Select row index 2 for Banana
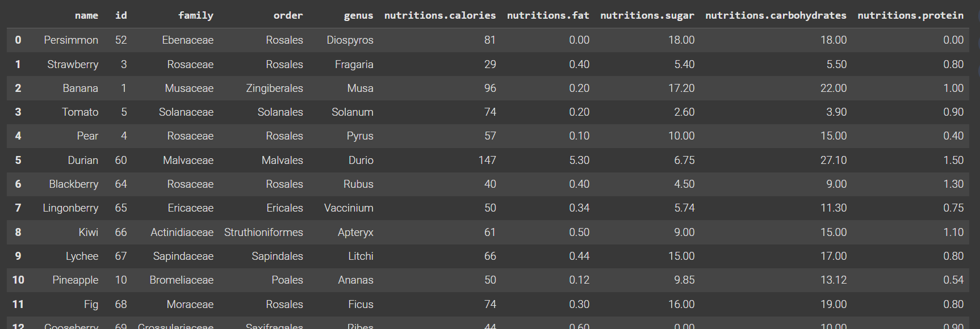 (x=18, y=88)
